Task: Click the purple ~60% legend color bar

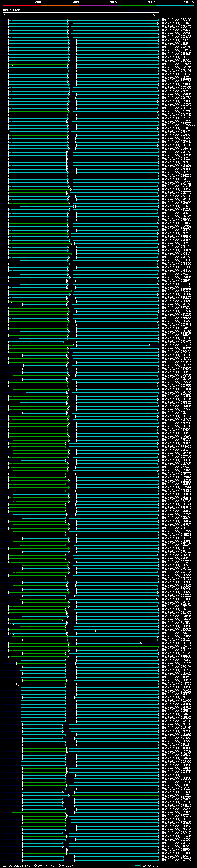Action: tap(99, 6)
